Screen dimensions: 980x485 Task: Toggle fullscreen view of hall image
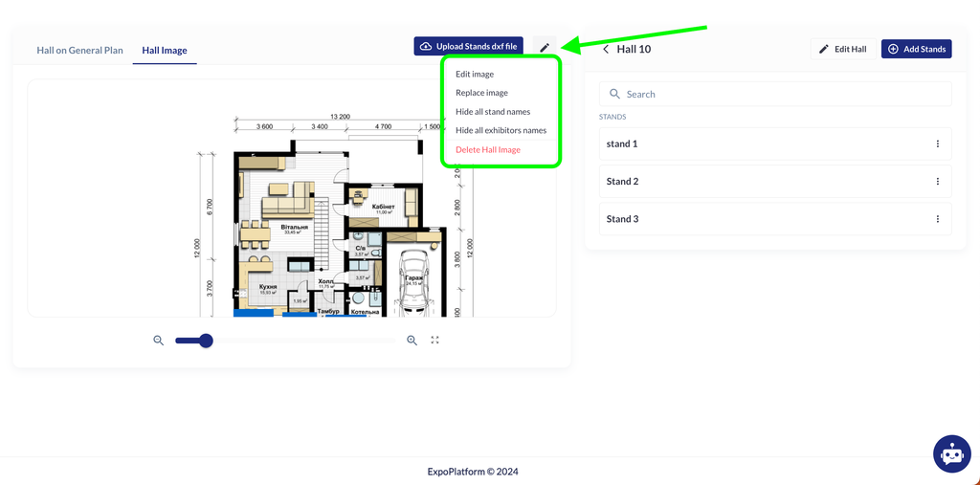(x=435, y=340)
